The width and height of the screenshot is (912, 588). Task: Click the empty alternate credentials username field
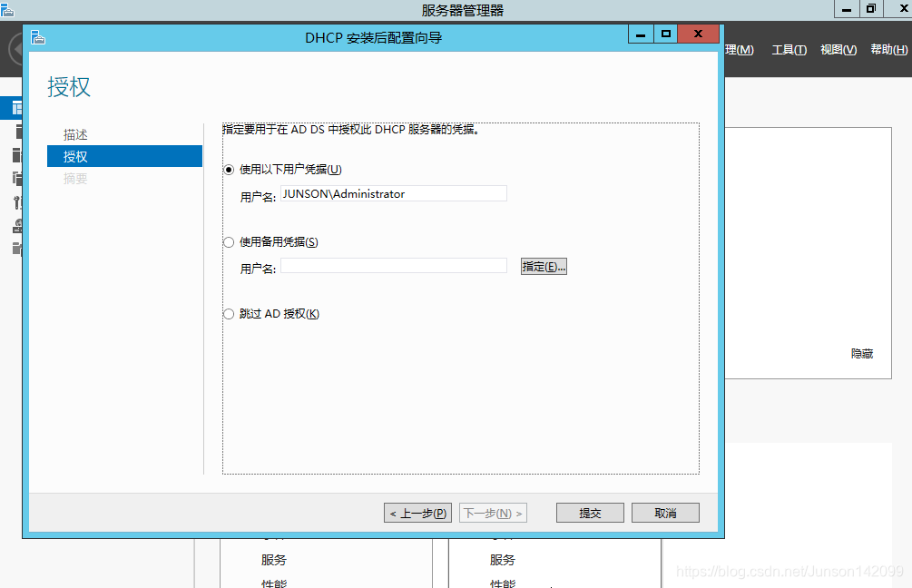394,266
